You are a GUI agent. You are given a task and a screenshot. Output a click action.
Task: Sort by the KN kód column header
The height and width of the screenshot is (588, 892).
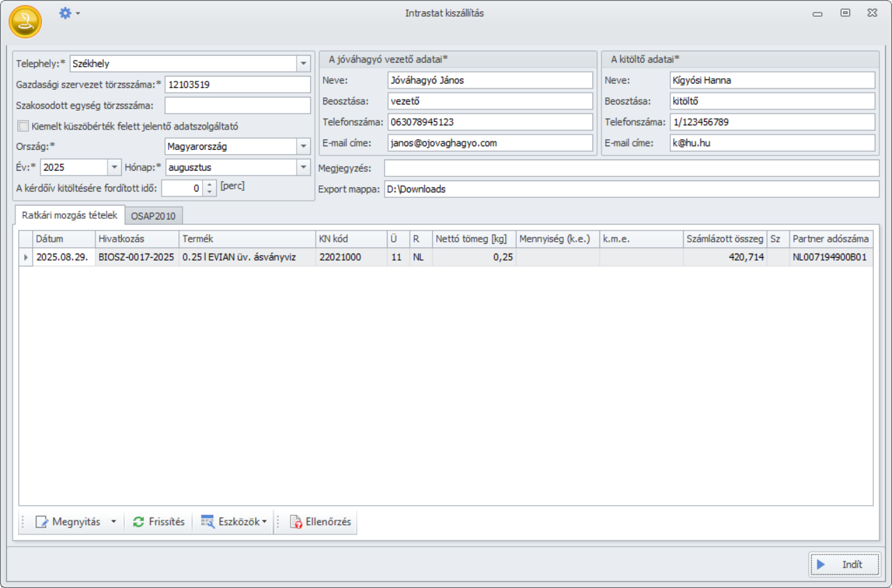[x=351, y=239]
